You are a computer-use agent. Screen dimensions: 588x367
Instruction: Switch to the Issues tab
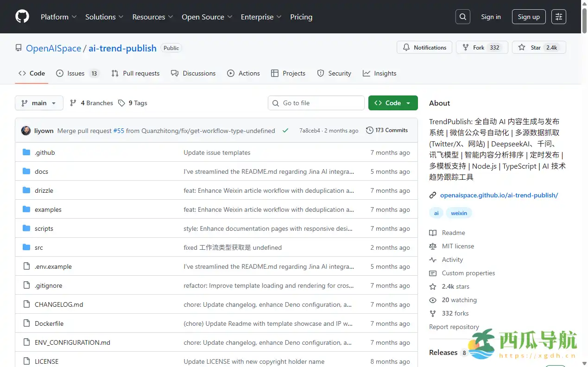click(76, 73)
